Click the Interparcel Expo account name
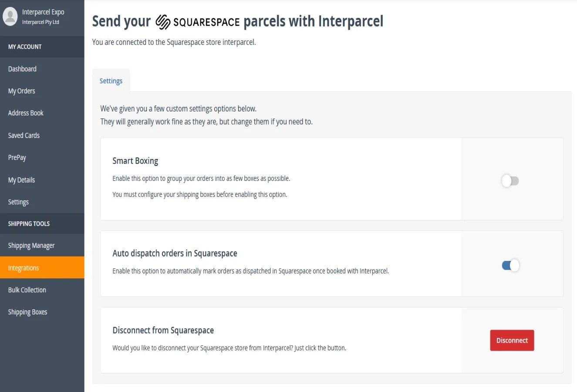The height and width of the screenshot is (392, 577). (x=43, y=12)
